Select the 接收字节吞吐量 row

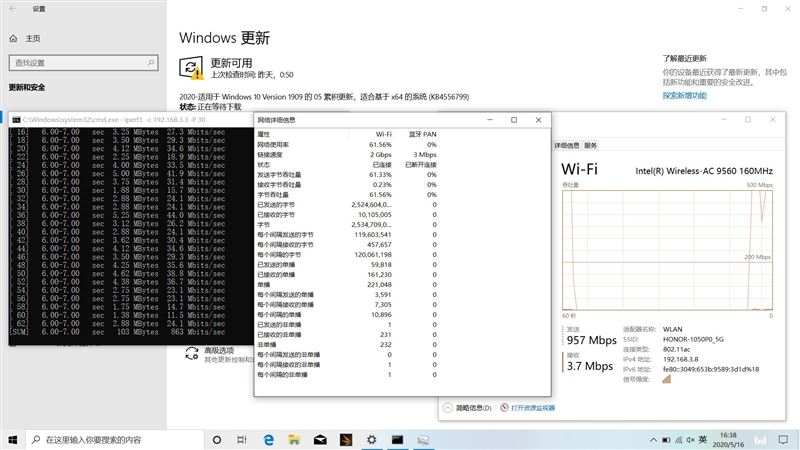click(x=347, y=185)
